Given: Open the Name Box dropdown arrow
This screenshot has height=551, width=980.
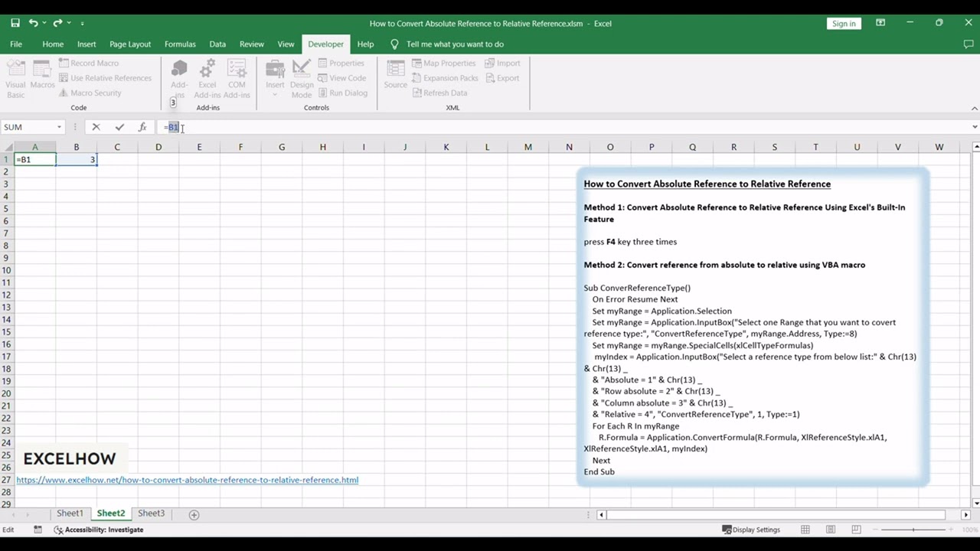Looking at the screenshot, I should [59, 127].
